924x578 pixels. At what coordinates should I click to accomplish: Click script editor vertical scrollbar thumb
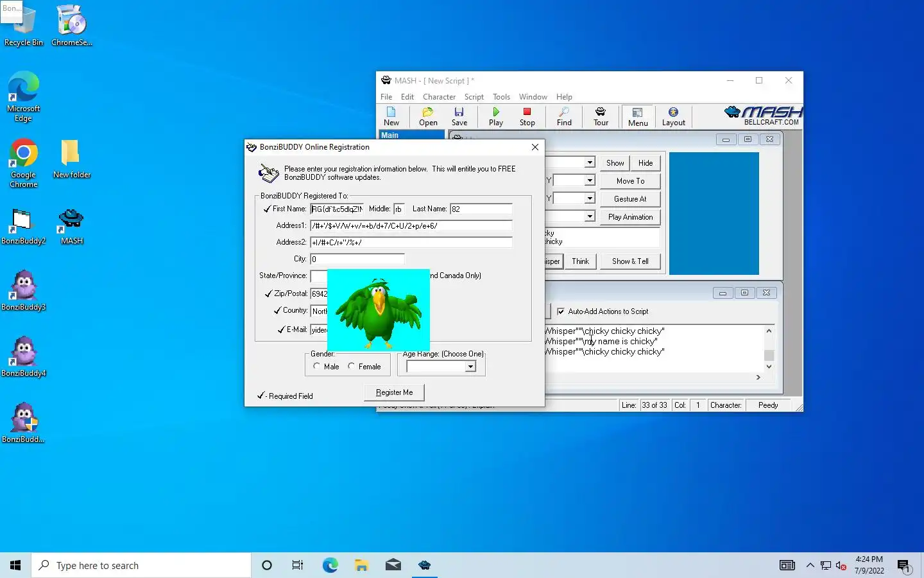(769, 355)
